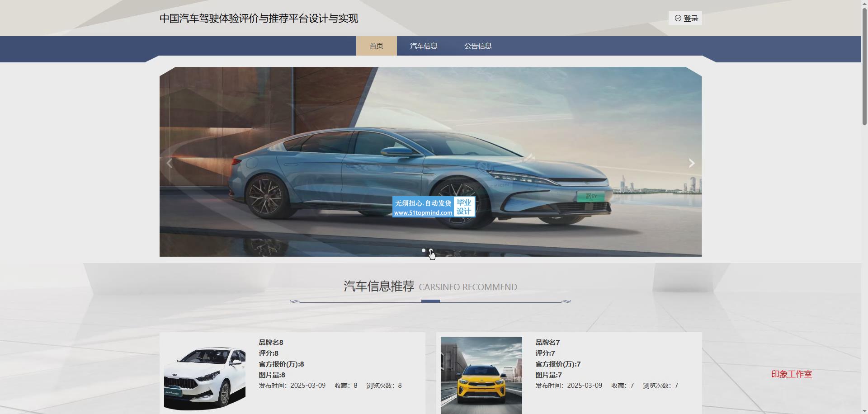
Task: Open the yellow SUV car thumbnail
Action: [481, 375]
